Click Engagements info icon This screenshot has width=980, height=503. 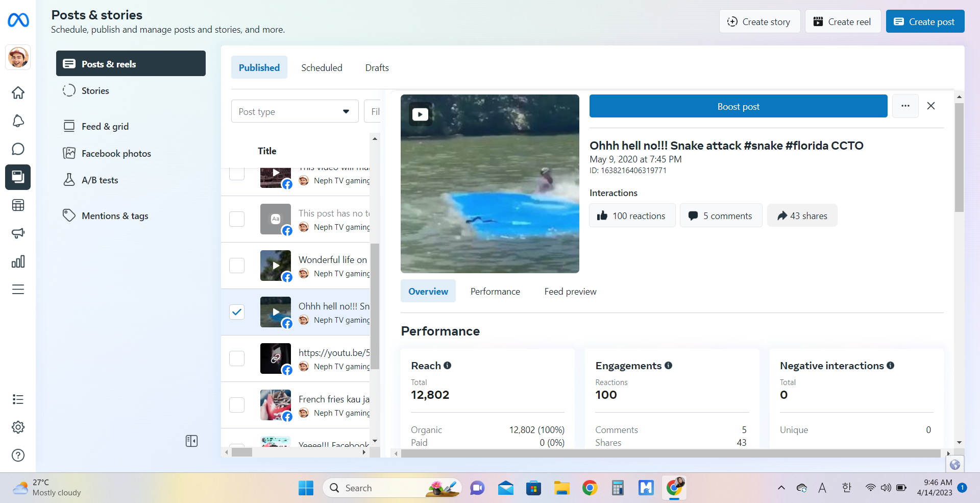[668, 366]
